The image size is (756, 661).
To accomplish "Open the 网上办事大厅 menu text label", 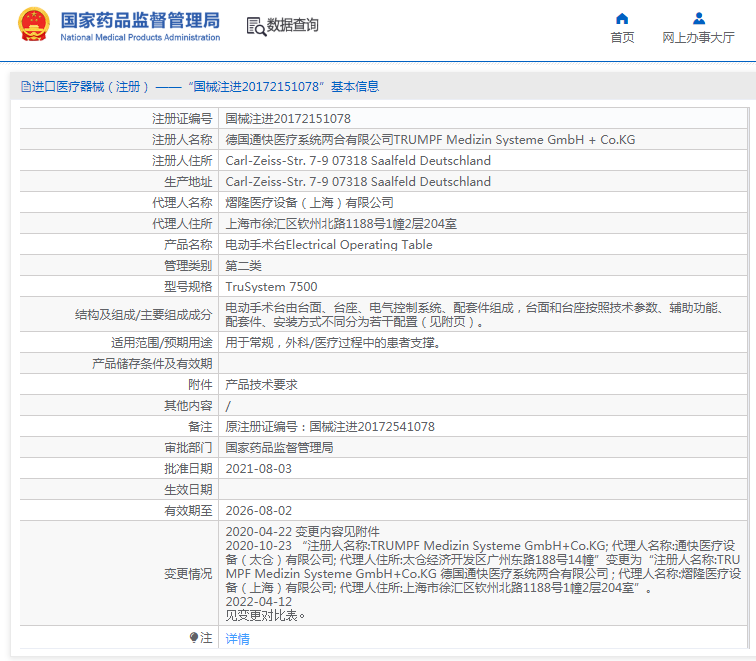I will [698, 38].
